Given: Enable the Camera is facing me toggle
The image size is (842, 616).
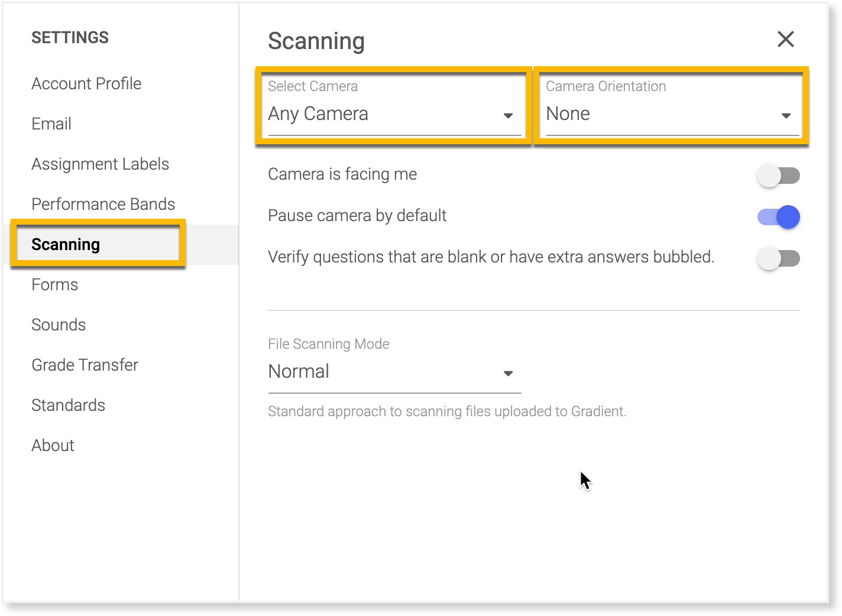Looking at the screenshot, I should (778, 176).
